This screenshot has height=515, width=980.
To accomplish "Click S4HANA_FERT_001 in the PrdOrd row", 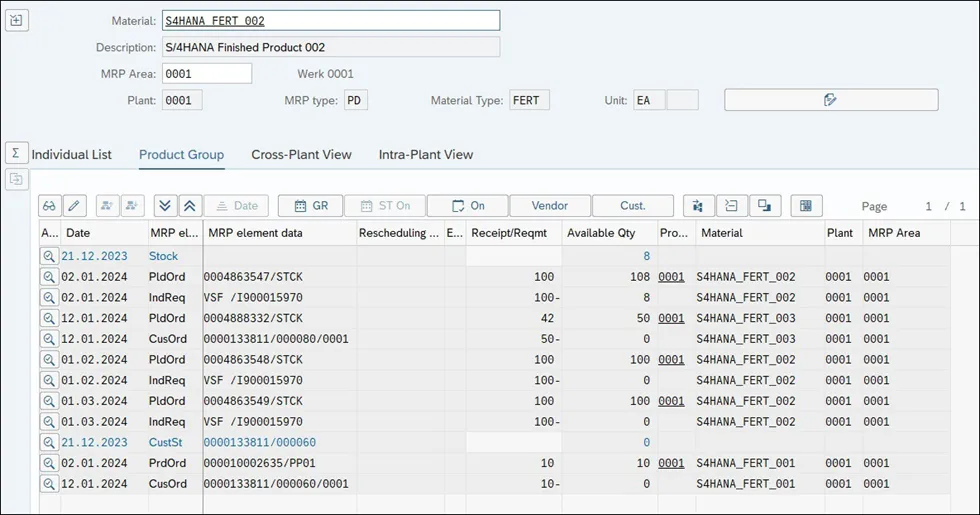I will [746, 463].
